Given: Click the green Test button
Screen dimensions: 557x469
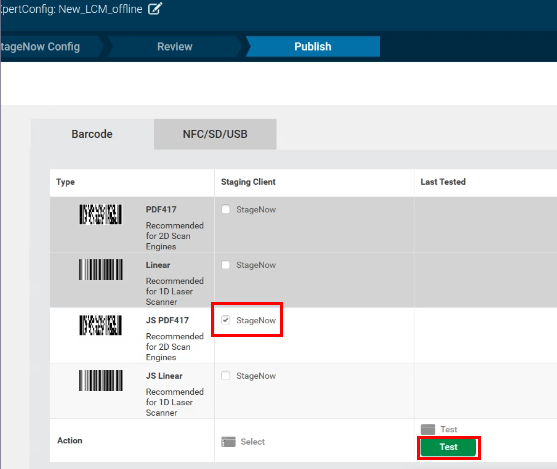Looking at the screenshot, I should pyautogui.click(x=448, y=447).
